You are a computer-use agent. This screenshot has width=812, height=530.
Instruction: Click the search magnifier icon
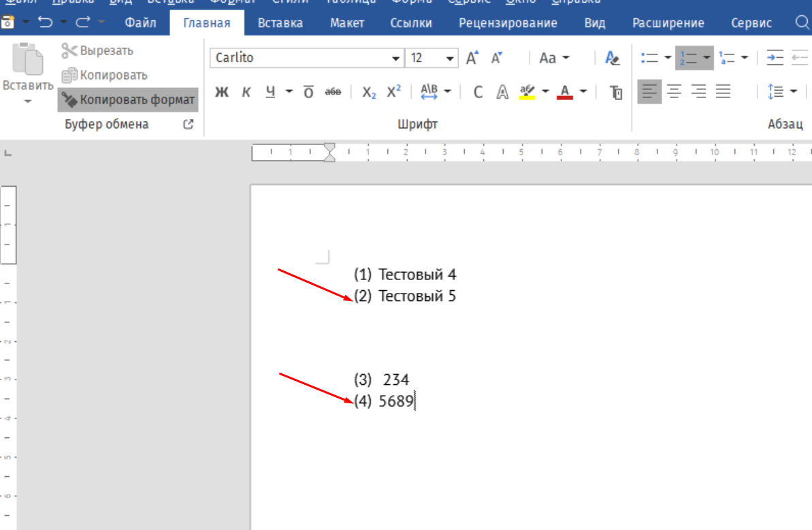click(x=802, y=22)
